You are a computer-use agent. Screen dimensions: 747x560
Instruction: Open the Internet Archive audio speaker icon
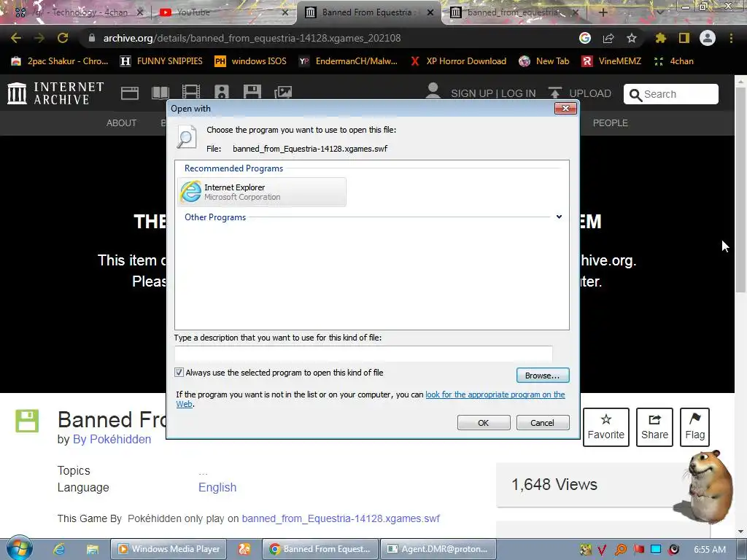222,92
